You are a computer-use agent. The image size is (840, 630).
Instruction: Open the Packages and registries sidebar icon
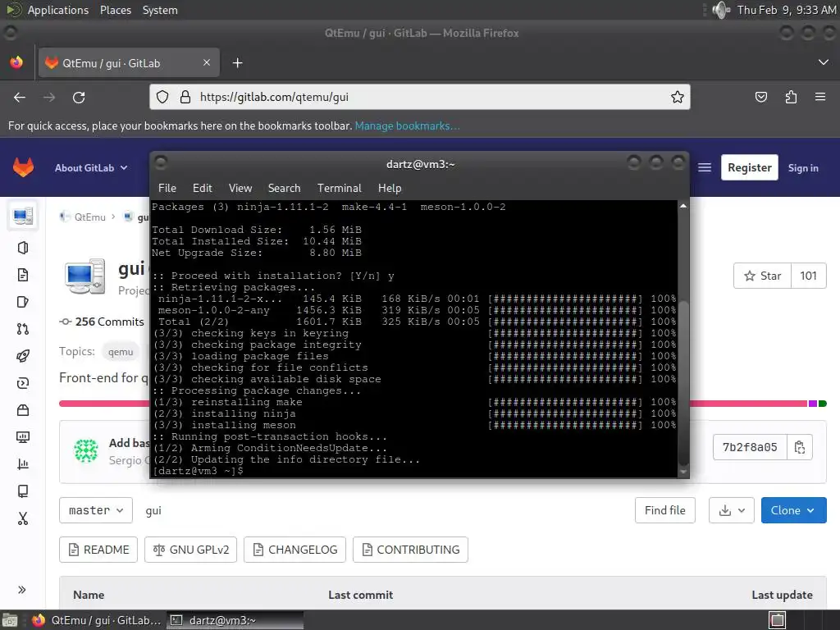click(x=22, y=410)
